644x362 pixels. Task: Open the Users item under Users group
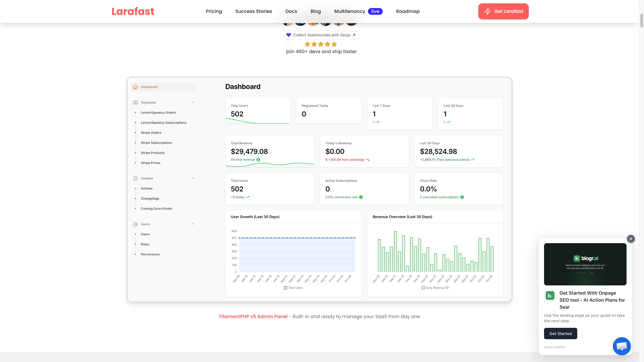[145, 234]
